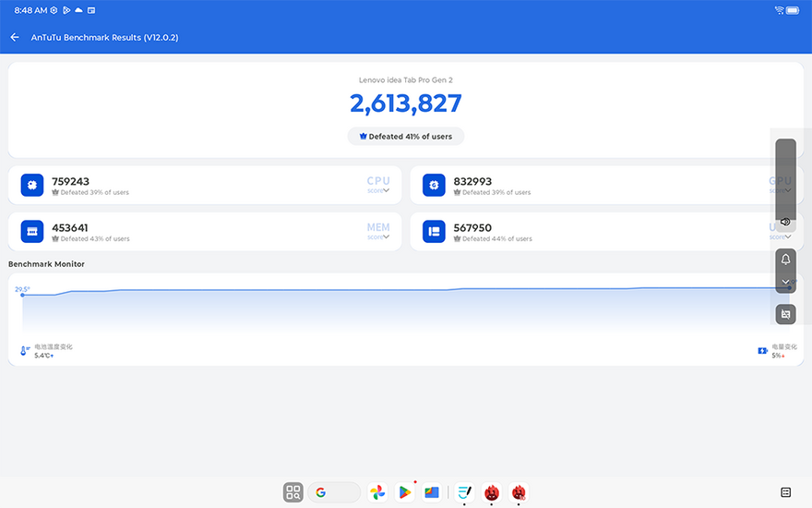Click the 8:48 AM clock
This screenshot has height=508, width=812.
(30, 10)
